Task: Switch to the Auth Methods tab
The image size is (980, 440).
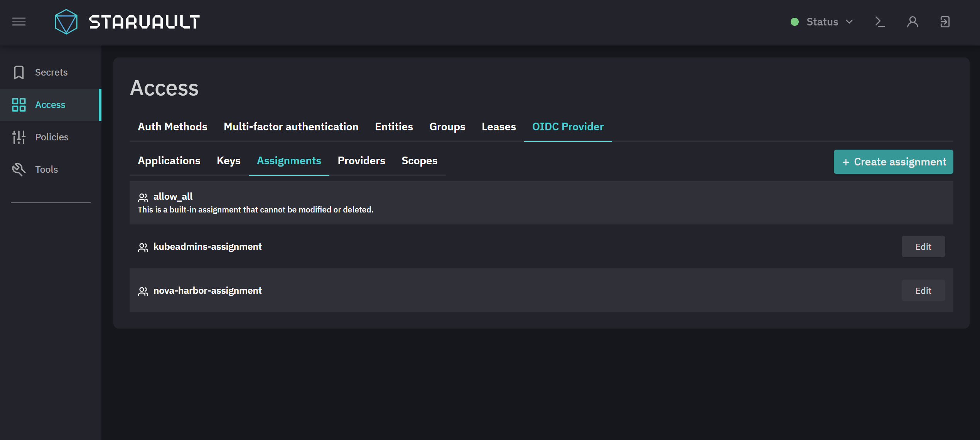Action: [x=172, y=126]
